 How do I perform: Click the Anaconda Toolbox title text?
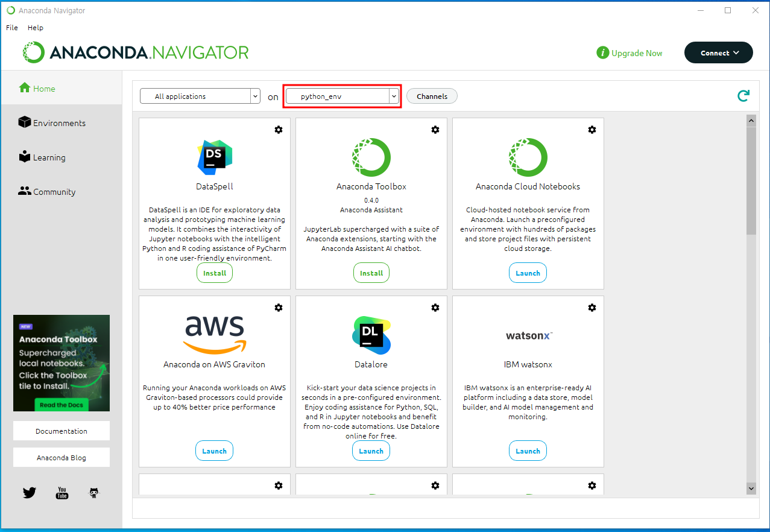371,186
